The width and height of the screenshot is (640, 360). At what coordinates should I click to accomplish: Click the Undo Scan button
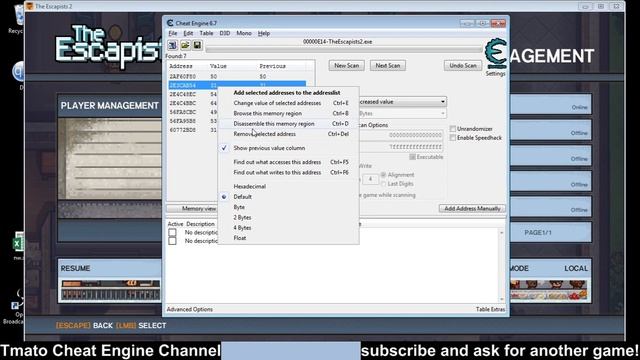pyautogui.click(x=463, y=66)
